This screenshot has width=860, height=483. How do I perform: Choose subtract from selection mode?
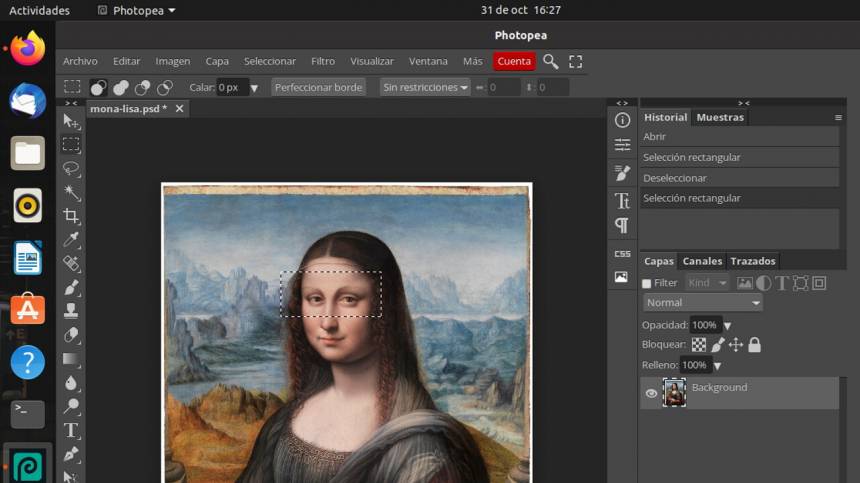143,87
